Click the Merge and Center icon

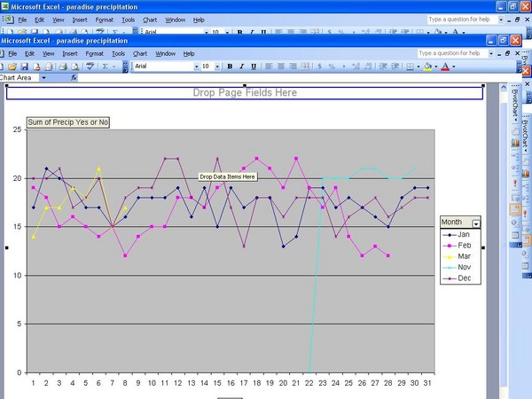(305, 66)
